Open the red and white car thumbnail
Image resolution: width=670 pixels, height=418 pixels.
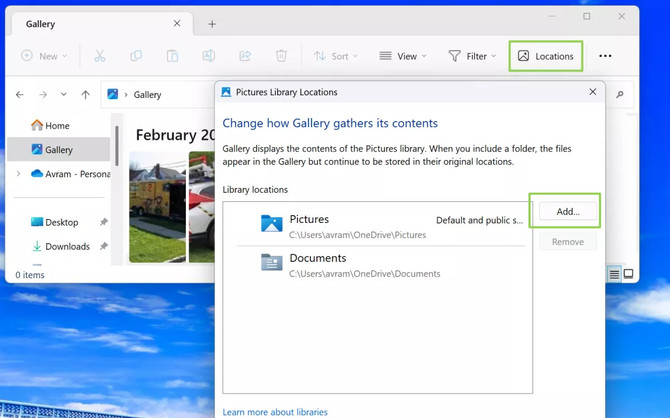202,207
